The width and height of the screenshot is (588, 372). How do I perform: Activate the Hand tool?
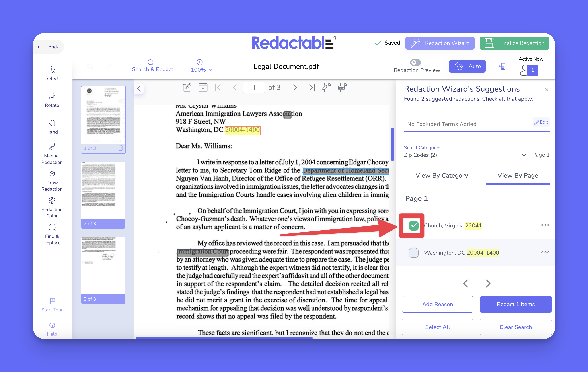52,123
